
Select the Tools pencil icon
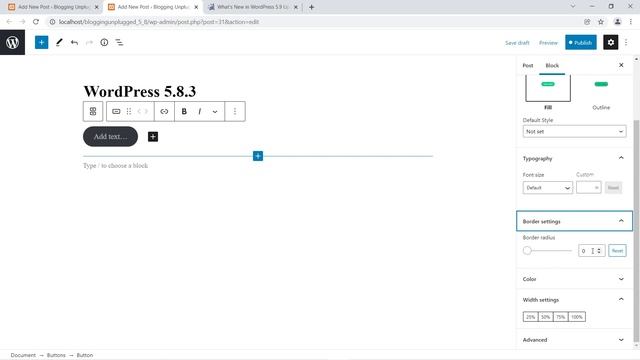[59, 42]
